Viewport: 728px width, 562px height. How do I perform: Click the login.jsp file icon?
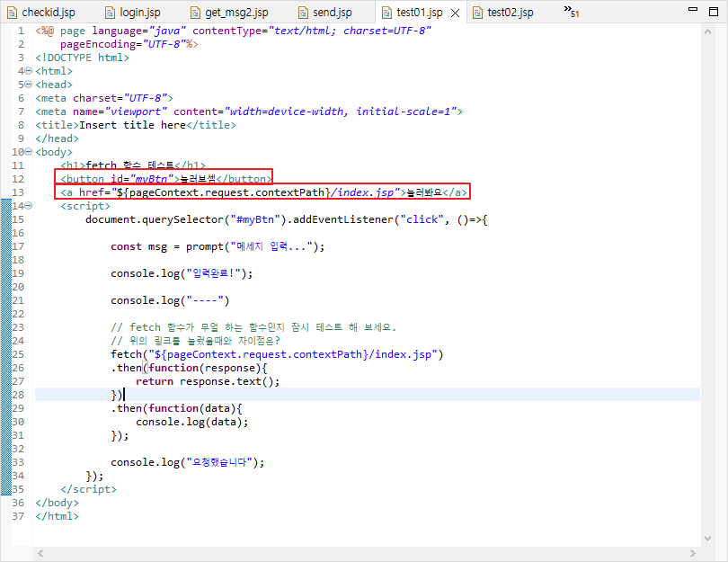110,13
